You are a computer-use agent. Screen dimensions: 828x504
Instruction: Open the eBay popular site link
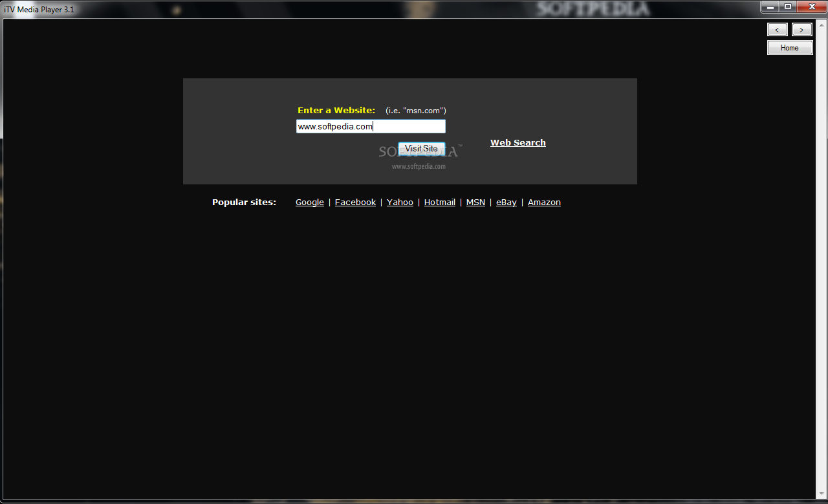[507, 203]
